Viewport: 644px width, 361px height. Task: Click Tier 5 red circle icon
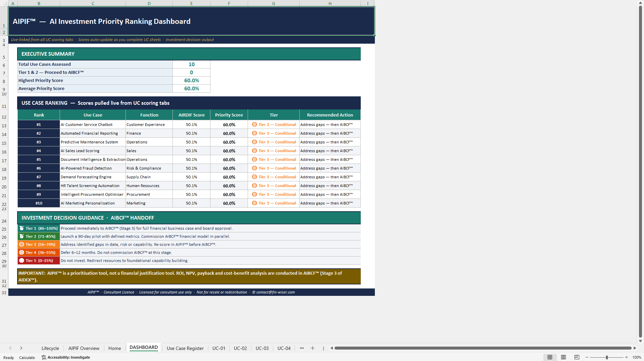(22, 261)
